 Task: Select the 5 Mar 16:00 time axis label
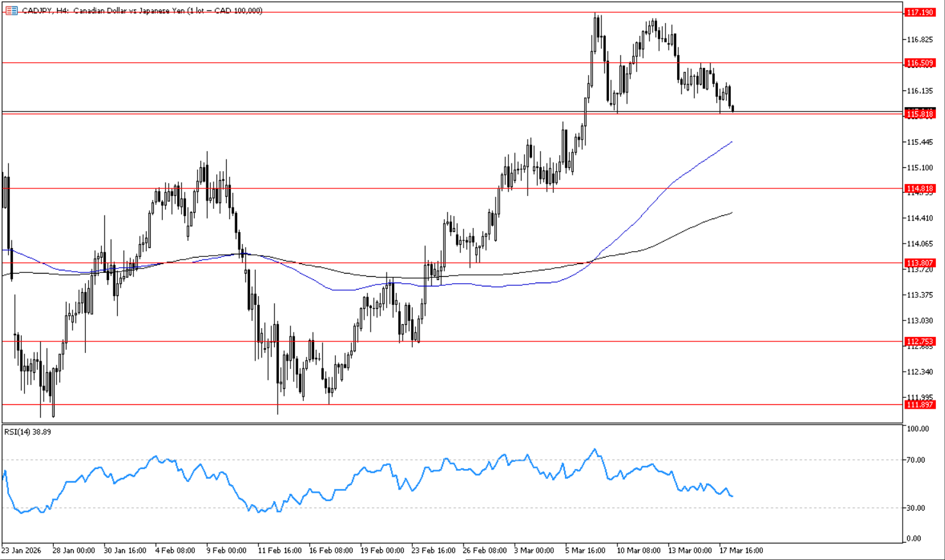tap(585, 550)
